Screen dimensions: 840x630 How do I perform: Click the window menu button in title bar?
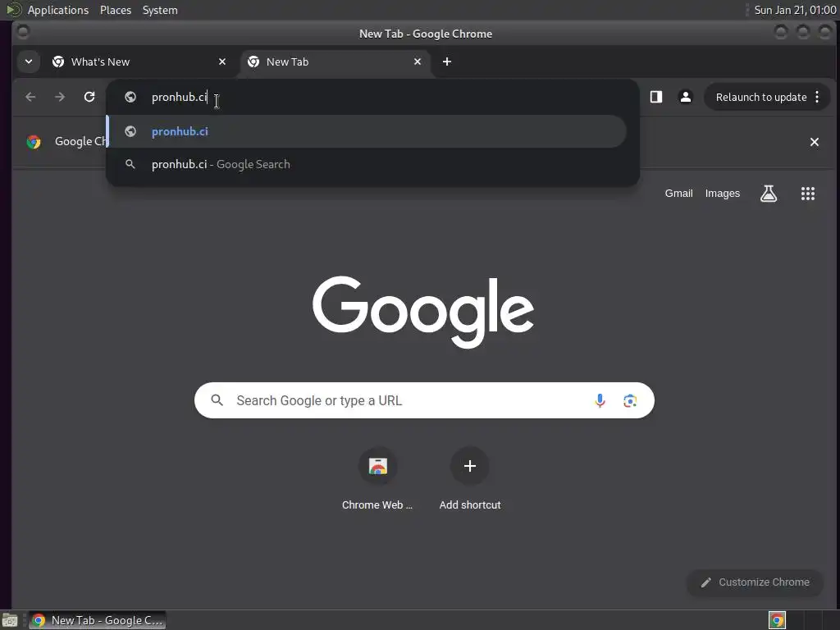[x=22, y=33]
